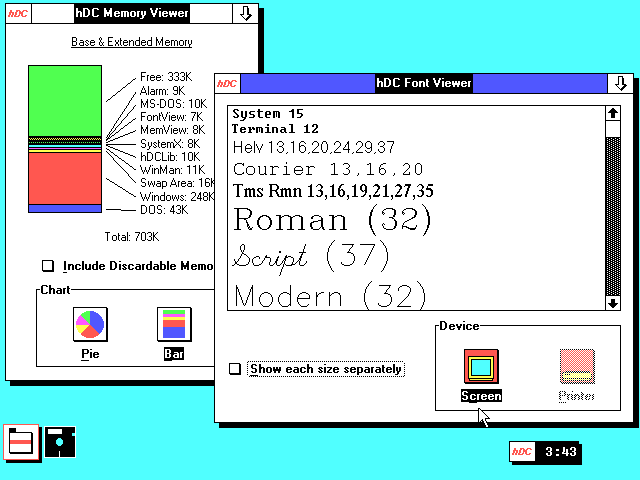The width and height of the screenshot is (640, 480).
Task: Click the Base & Extended Memory heading
Action: pyautogui.click(x=131, y=42)
